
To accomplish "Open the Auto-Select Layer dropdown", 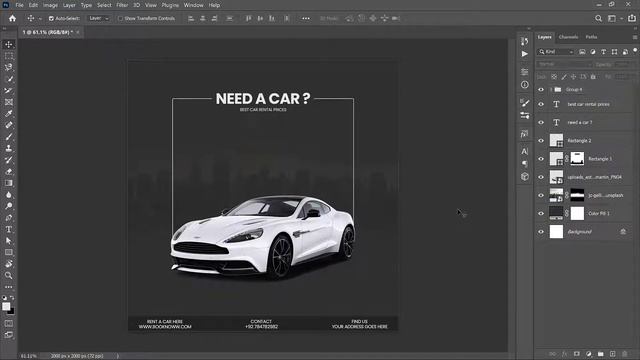I will (99, 18).
